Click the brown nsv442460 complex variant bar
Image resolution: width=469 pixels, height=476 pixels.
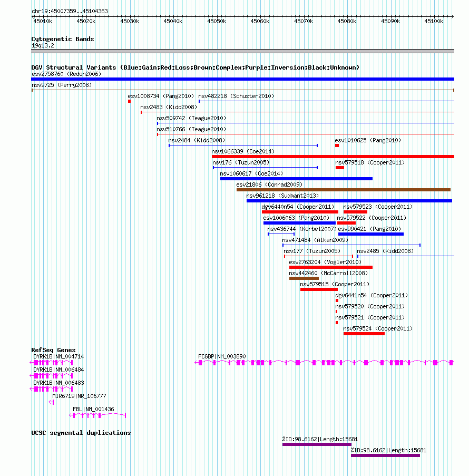click(304, 278)
